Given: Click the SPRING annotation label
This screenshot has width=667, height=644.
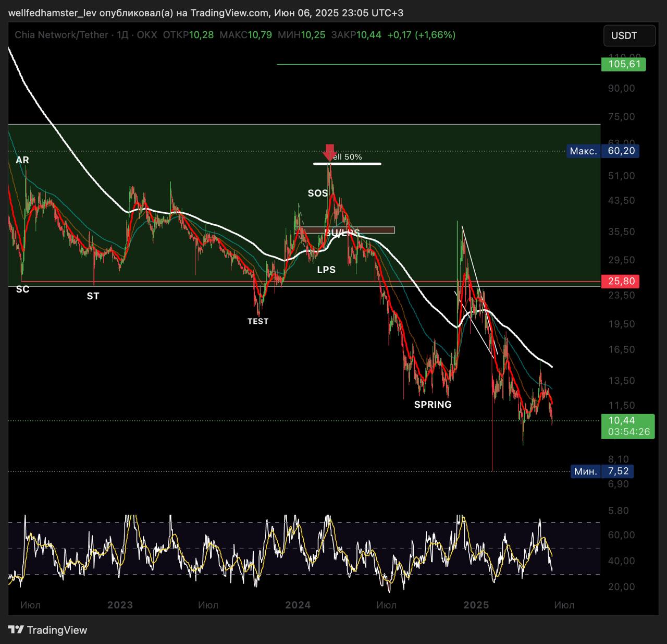Looking at the screenshot, I should (433, 405).
